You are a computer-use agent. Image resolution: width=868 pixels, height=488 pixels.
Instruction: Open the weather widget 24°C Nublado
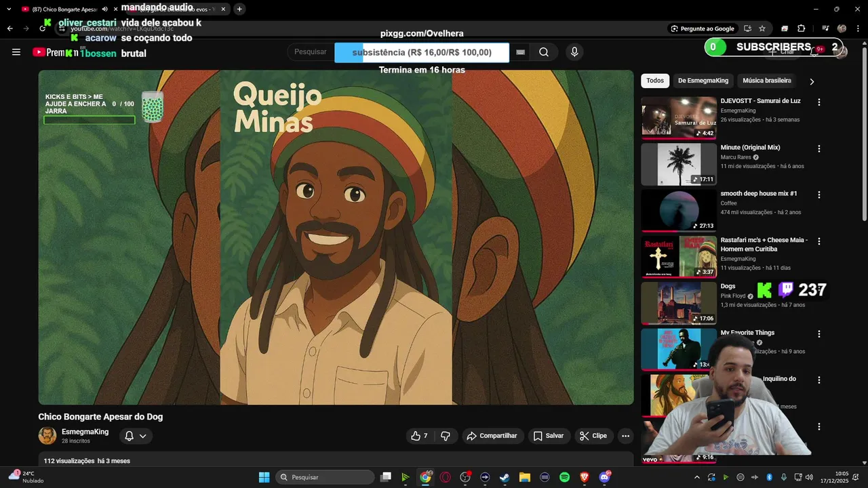click(26, 477)
